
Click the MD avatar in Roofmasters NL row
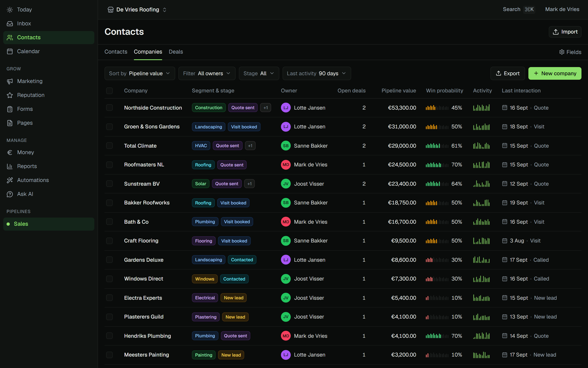tap(286, 165)
